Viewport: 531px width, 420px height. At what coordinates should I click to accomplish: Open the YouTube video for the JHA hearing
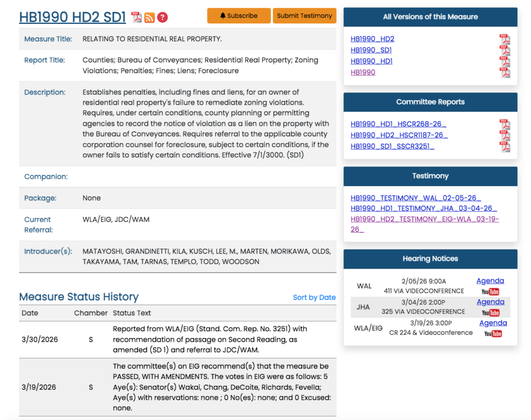(x=490, y=313)
